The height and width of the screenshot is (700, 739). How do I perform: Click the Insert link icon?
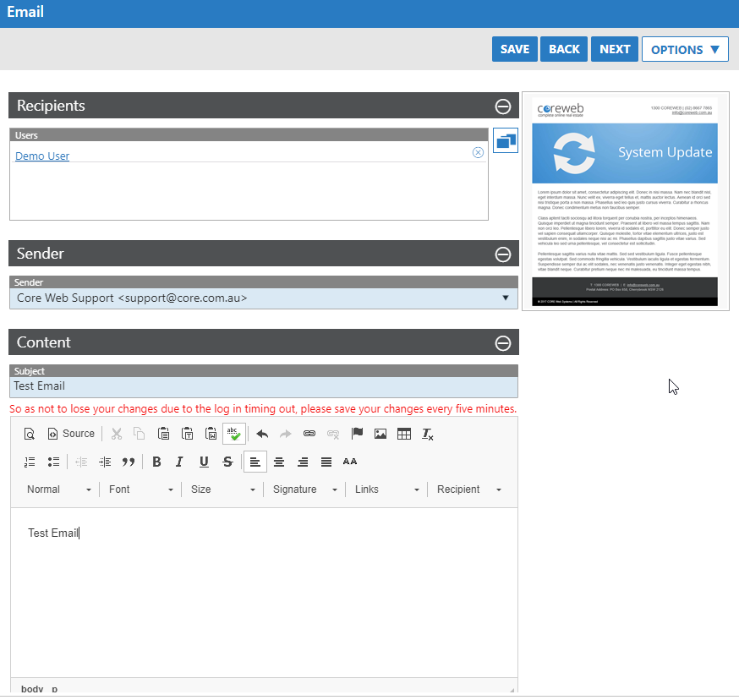click(309, 434)
